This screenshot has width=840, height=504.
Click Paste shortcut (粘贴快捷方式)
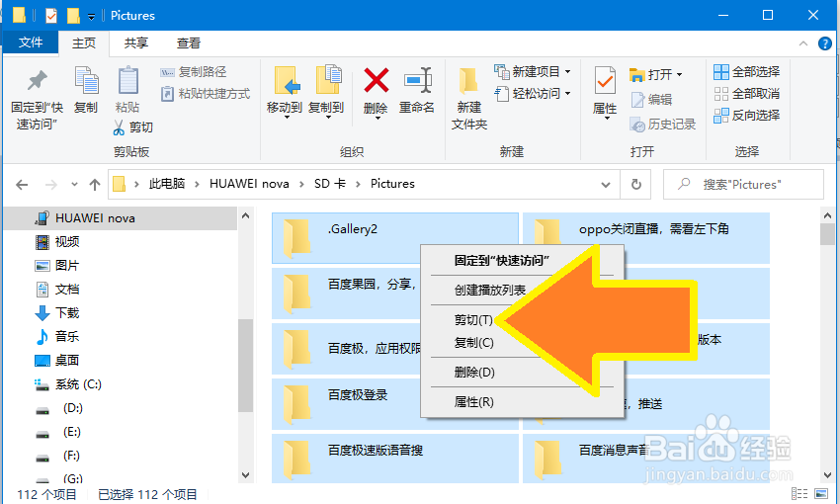coord(206,94)
